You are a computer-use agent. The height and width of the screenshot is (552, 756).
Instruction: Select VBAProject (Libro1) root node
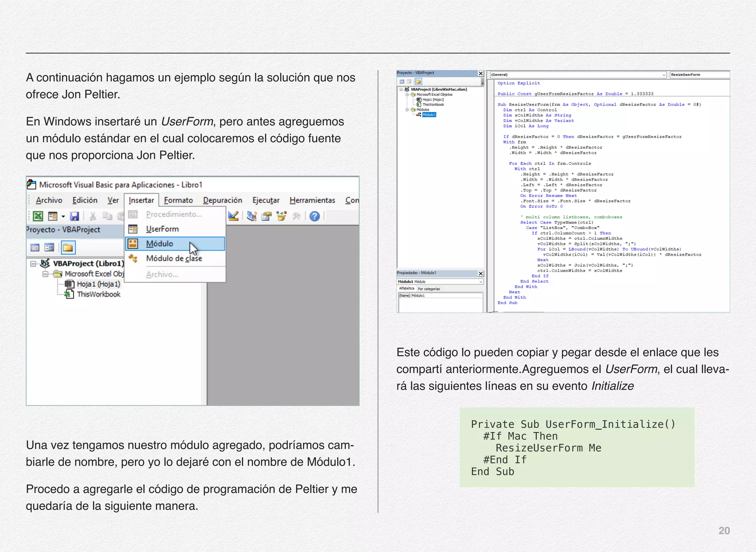88,263
